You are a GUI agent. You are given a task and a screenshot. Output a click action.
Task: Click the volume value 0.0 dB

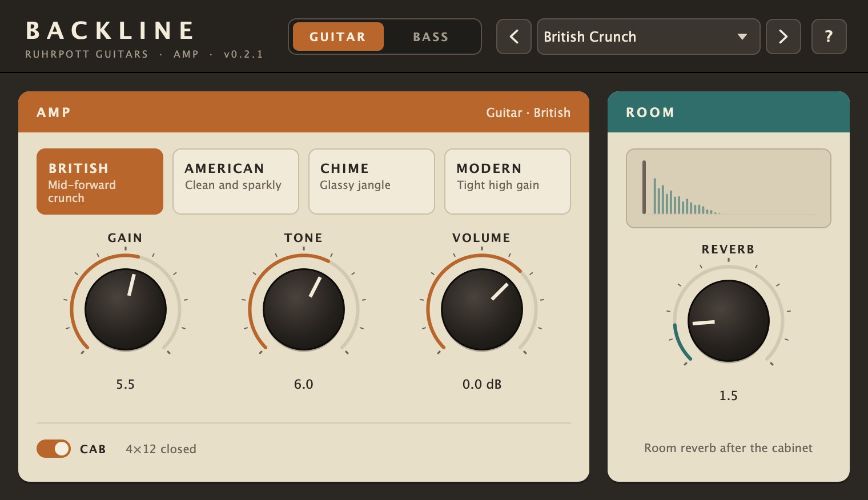click(x=482, y=384)
